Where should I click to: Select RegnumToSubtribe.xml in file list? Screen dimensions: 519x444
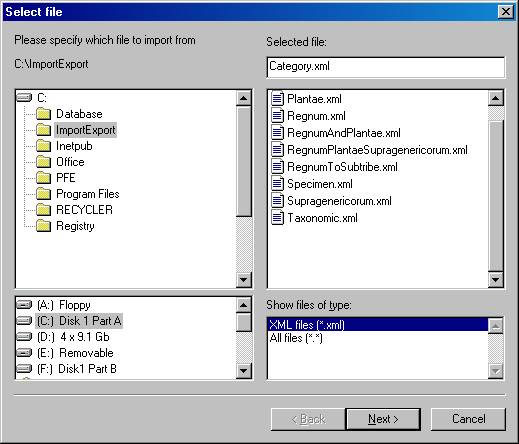point(342,167)
